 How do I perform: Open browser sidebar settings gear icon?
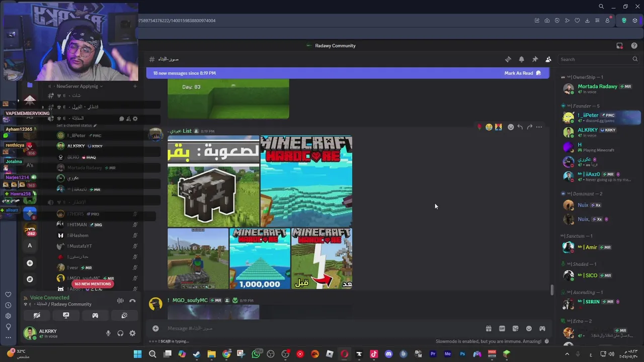click(8, 316)
